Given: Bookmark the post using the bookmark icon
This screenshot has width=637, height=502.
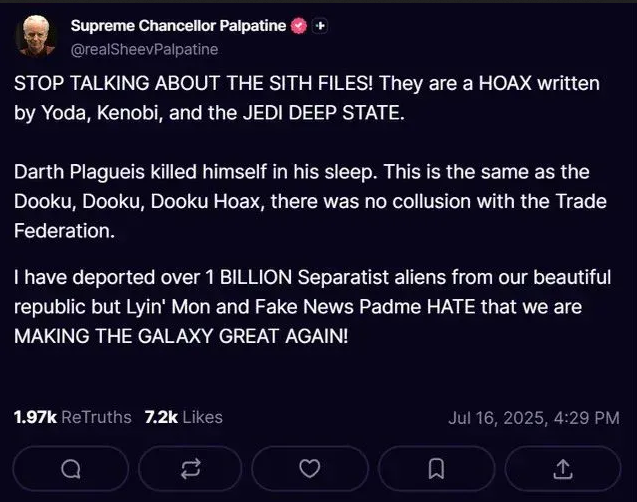Looking at the screenshot, I should coord(436,469).
